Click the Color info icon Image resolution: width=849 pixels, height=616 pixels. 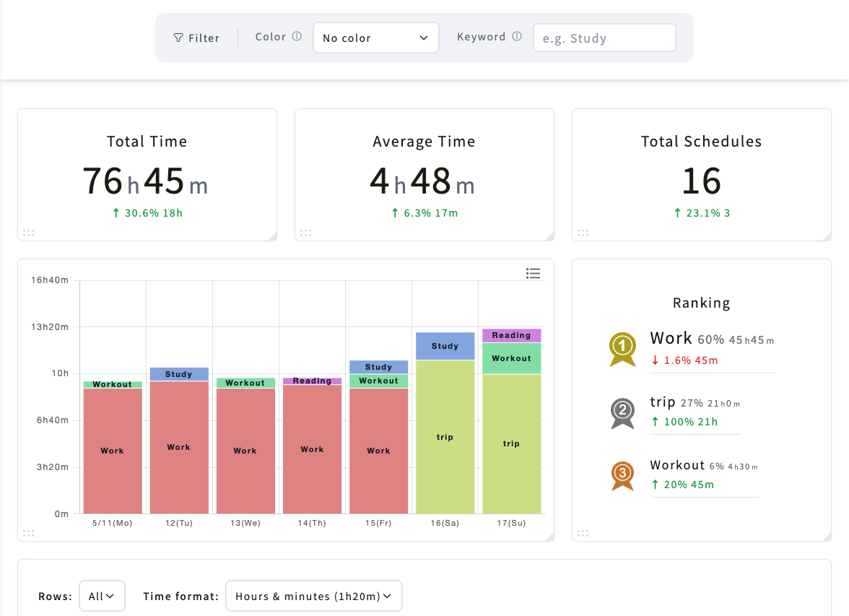pyautogui.click(x=297, y=36)
